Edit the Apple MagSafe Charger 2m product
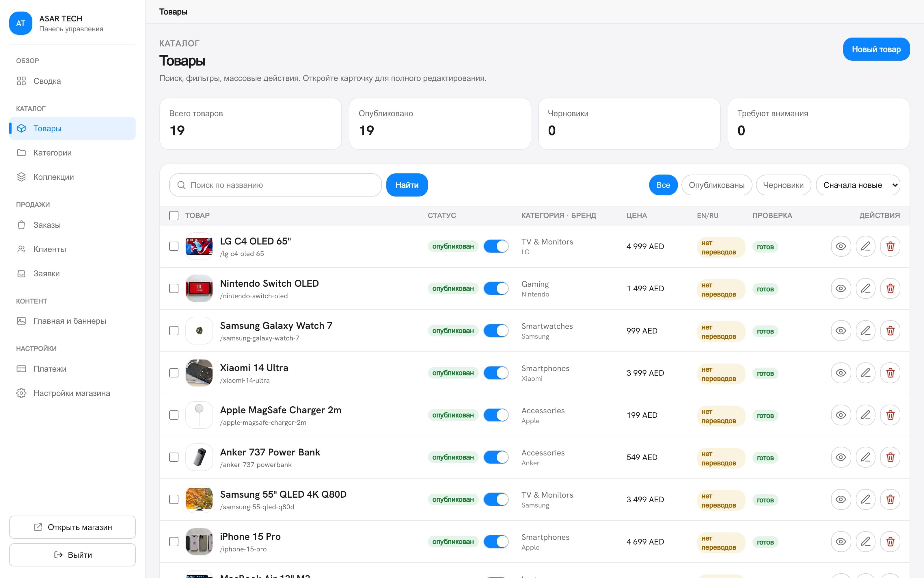The image size is (924, 578). (866, 415)
